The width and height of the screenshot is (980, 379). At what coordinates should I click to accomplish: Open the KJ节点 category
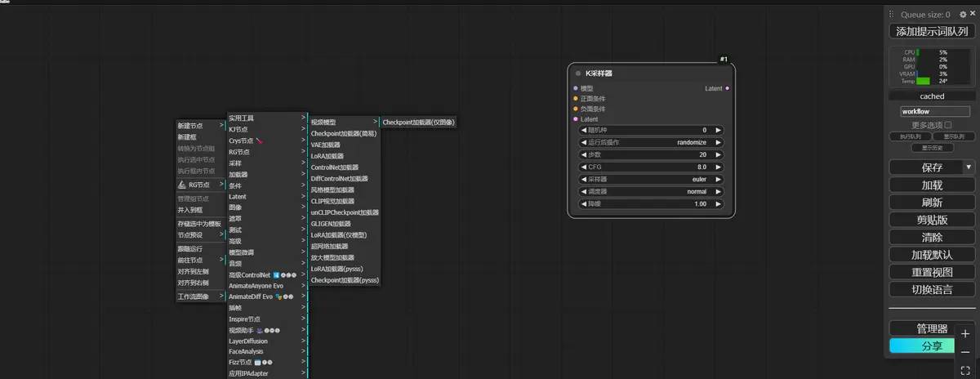click(266, 129)
